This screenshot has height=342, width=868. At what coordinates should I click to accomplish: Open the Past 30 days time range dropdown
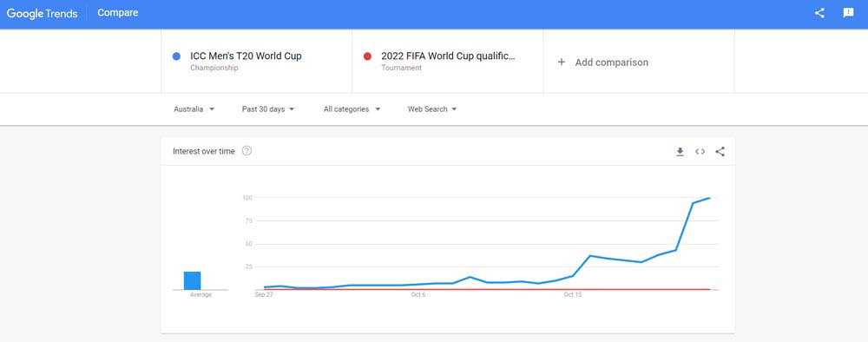point(268,109)
